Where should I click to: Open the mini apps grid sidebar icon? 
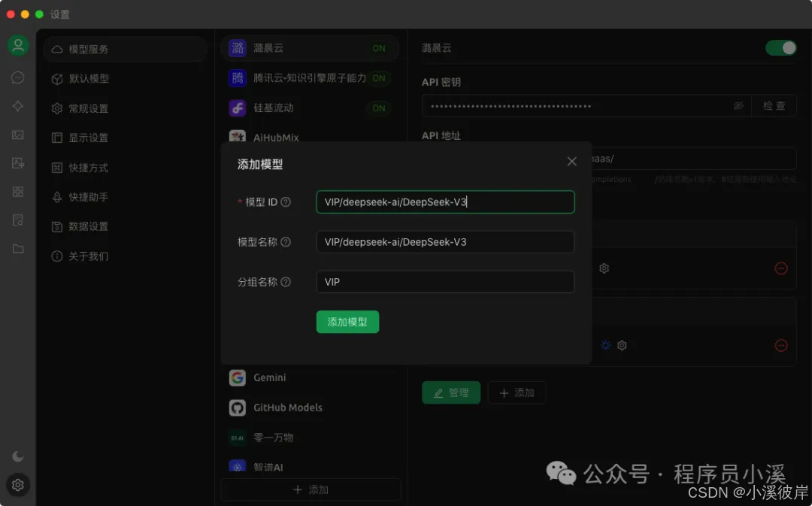[x=17, y=192]
